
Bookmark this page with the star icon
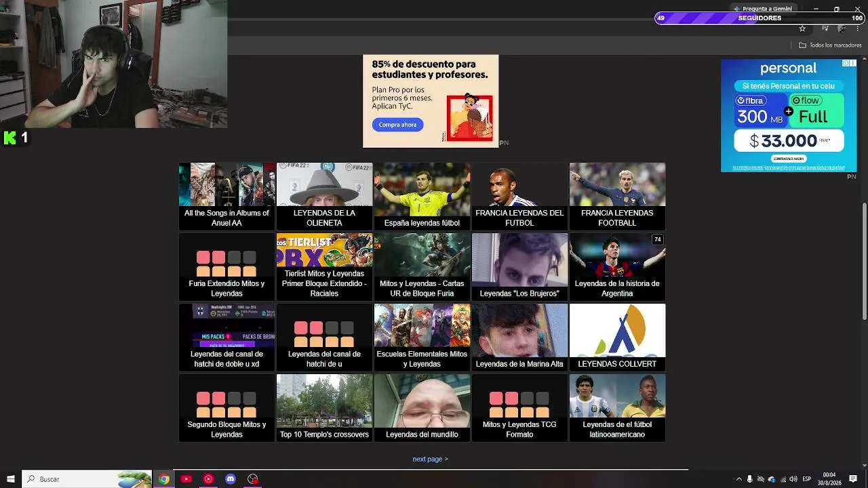pos(802,28)
